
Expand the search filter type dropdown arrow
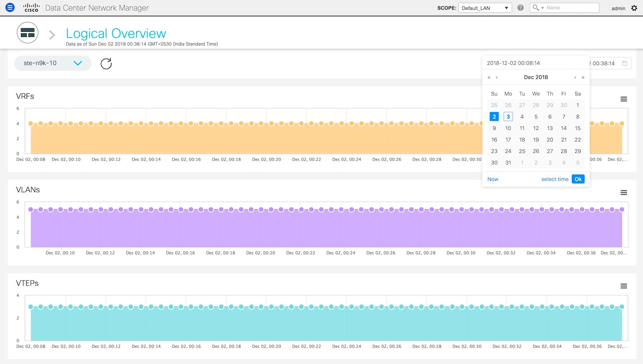pos(542,8)
